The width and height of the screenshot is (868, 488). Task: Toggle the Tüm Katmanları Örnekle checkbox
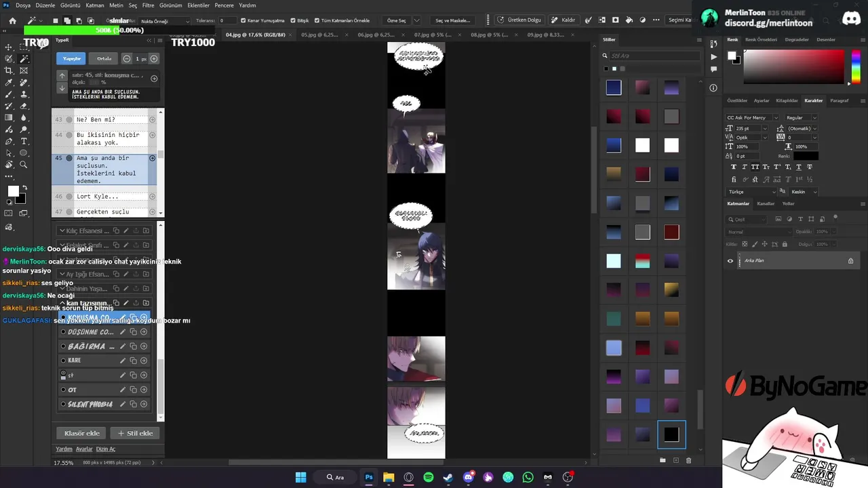pyautogui.click(x=317, y=20)
